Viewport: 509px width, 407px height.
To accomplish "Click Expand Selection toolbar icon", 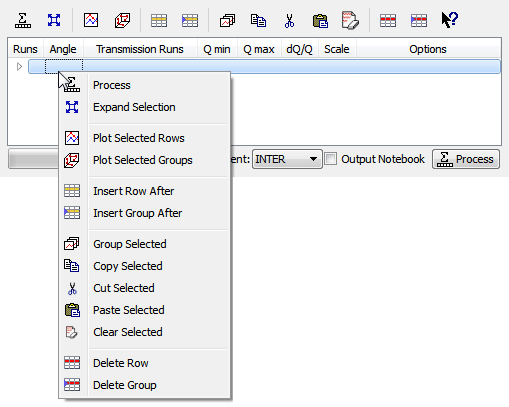I will click(54, 20).
